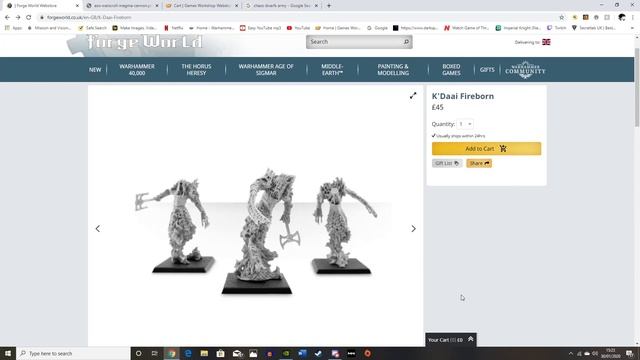Open the Google bookmark
The image size is (640, 360).
(x=377, y=28)
